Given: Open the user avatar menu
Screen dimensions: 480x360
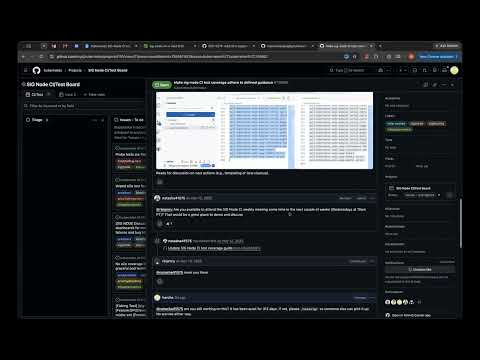Looking at the screenshot, I should (x=454, y=70).
